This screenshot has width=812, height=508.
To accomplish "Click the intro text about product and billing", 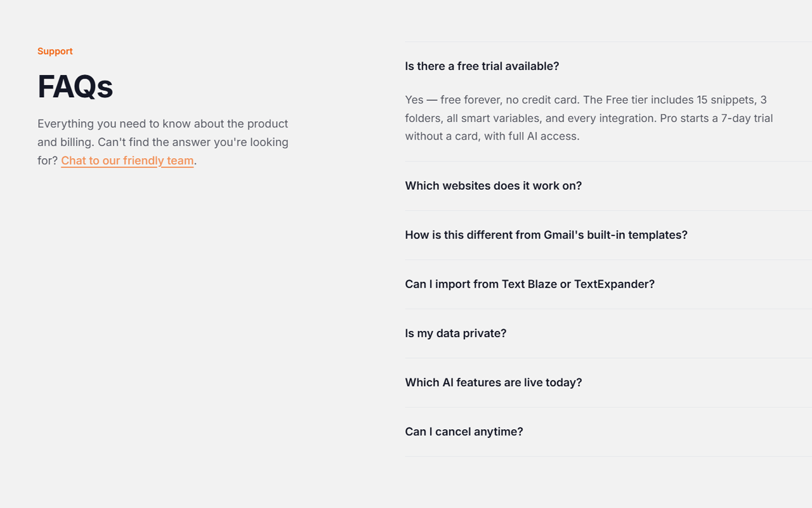I will pos(162,142).
